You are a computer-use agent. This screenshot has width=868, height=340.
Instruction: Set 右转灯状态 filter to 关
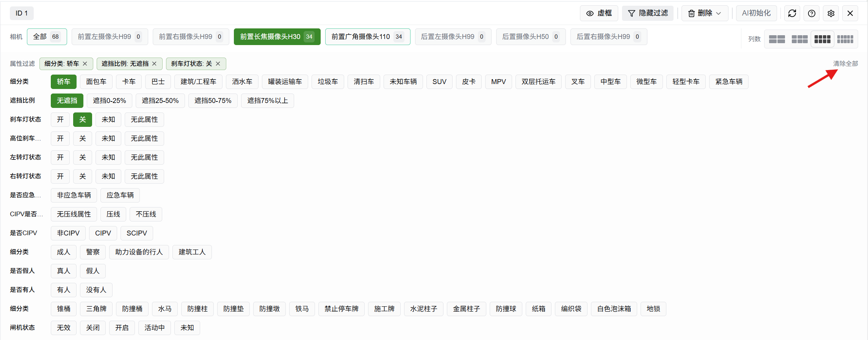83,176
